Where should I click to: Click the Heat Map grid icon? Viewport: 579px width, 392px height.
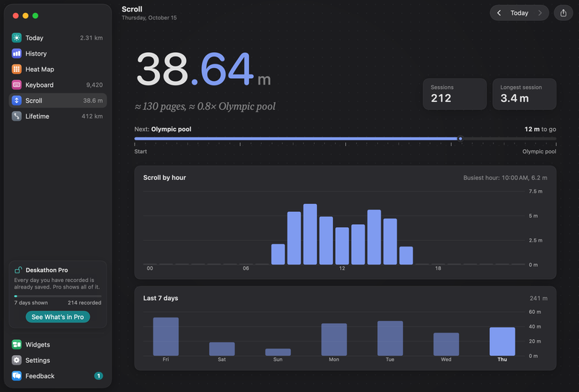click(x=17, y=69)
